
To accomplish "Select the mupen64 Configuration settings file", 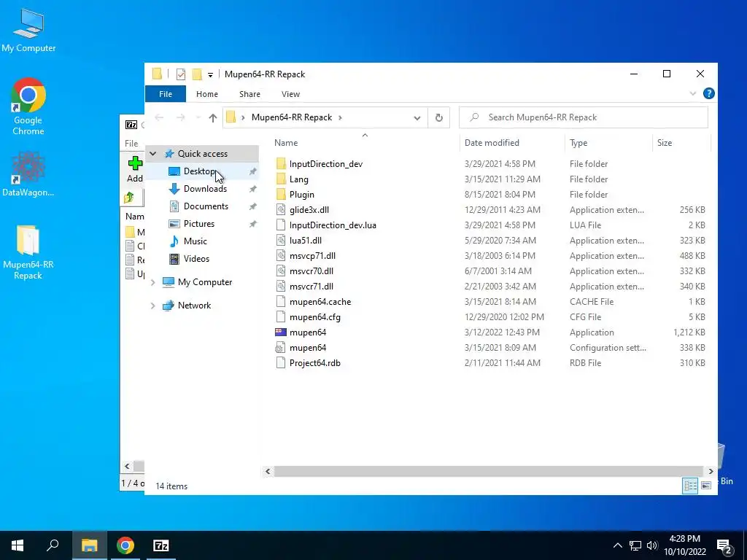I will coord(308,348).
